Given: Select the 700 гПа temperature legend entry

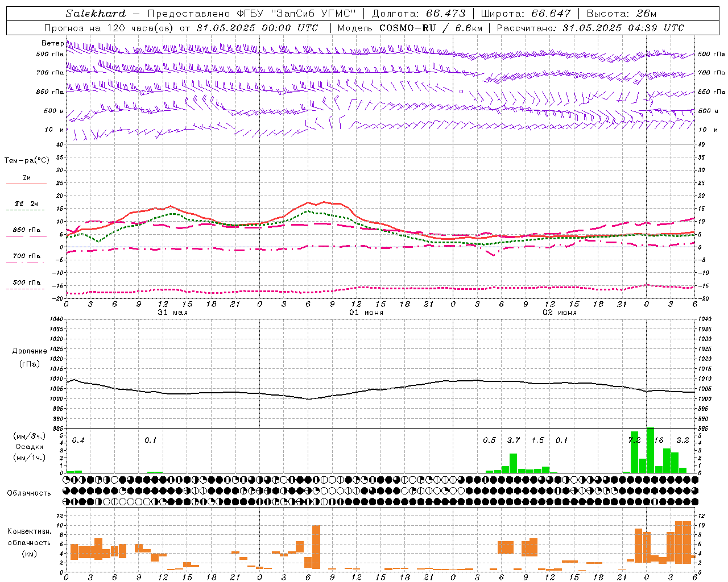Looking at the screenshot, I should 26,259.
